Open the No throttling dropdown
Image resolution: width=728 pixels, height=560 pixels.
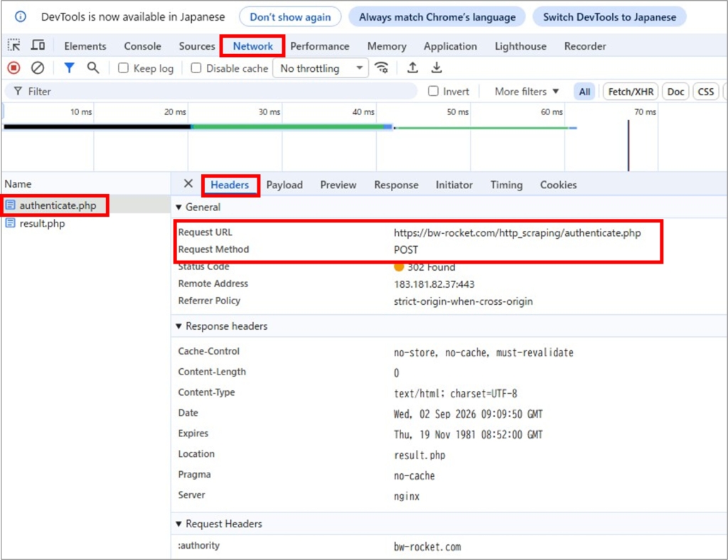point(321,68)
